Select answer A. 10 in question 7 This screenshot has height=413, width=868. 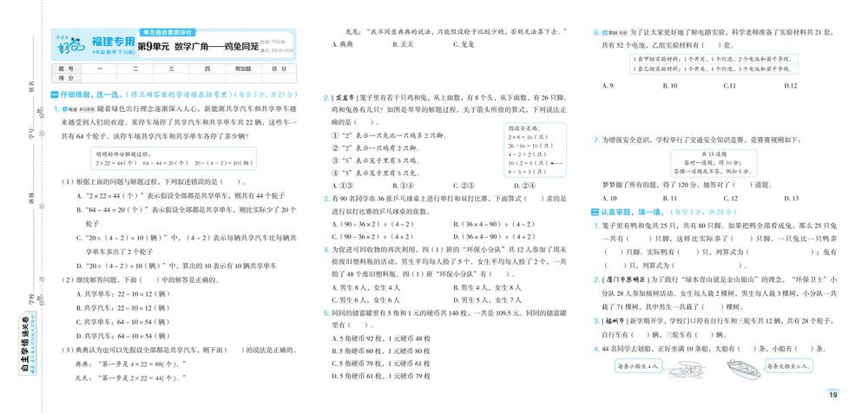[x=609, y=199]
